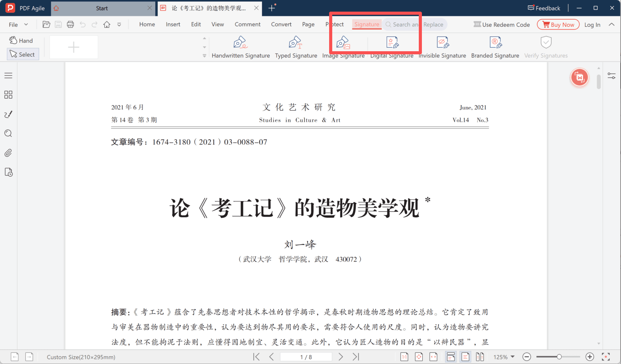Click Log In
This screenshot has width=621, height=364.
click(592, 24)
